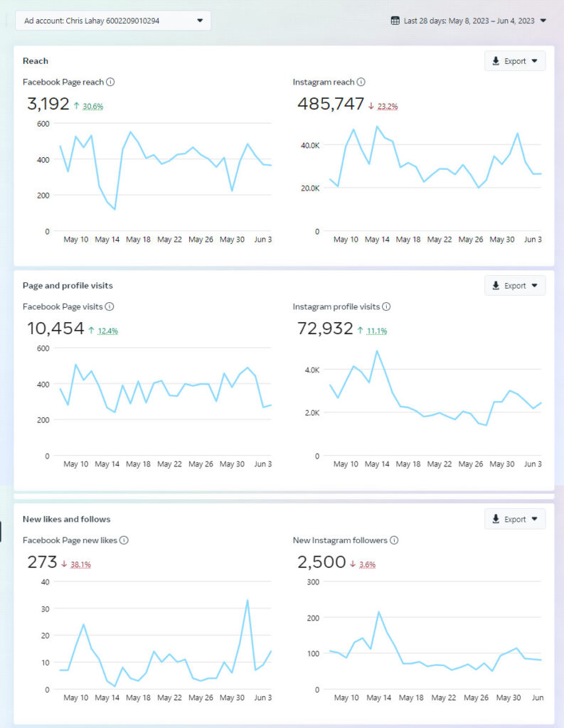Viewport: 564px width, 728px height.
Task: Click info icon beside Instagram reach
Action: click(x=361, y=82)
